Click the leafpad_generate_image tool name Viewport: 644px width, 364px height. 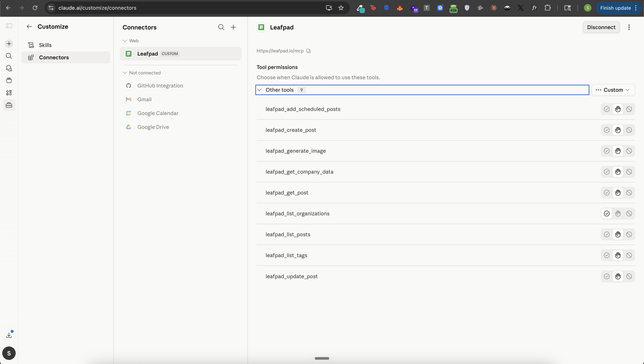(x=296, y=151)
